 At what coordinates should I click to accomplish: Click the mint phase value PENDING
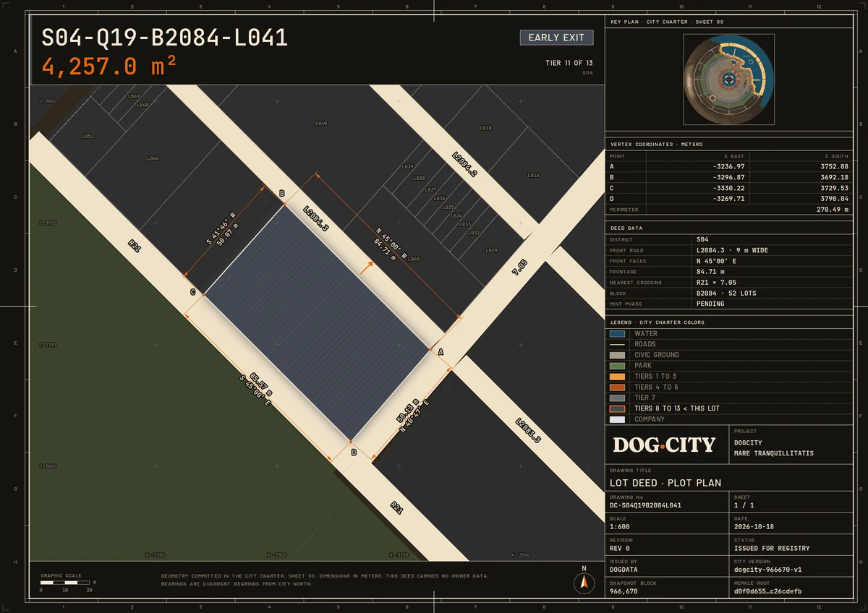point(710,304)
